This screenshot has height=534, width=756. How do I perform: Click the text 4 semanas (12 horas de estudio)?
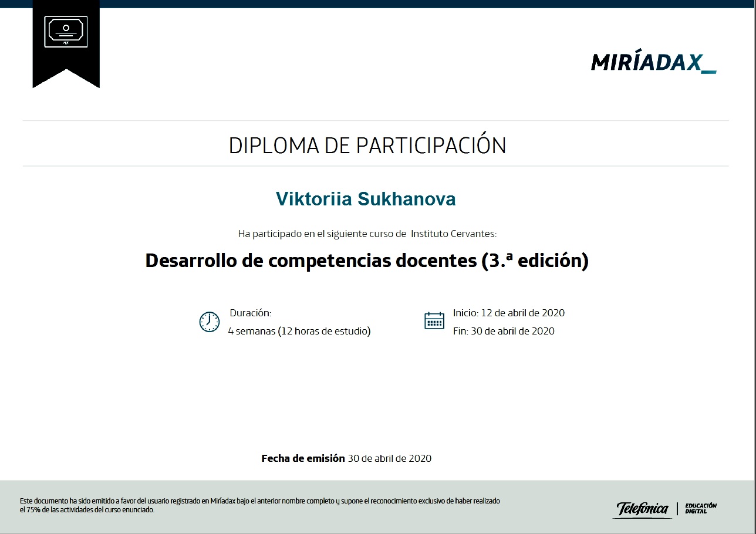299,331
